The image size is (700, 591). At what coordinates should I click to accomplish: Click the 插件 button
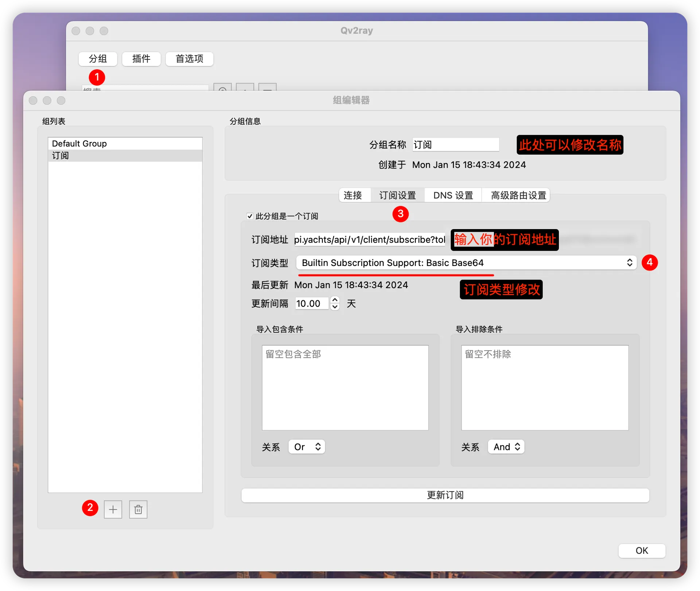(141, 59)
